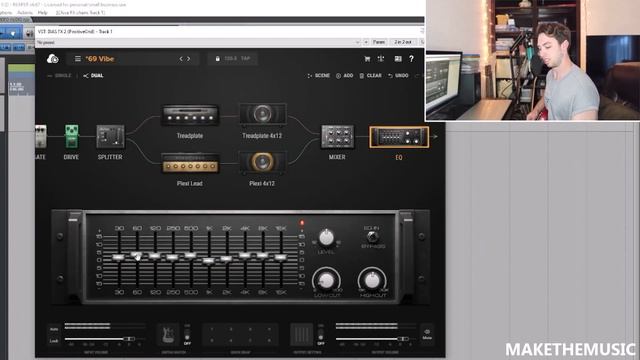Open the FX preset dropdown arrow
640x360 pixels.
pos(358,42)
